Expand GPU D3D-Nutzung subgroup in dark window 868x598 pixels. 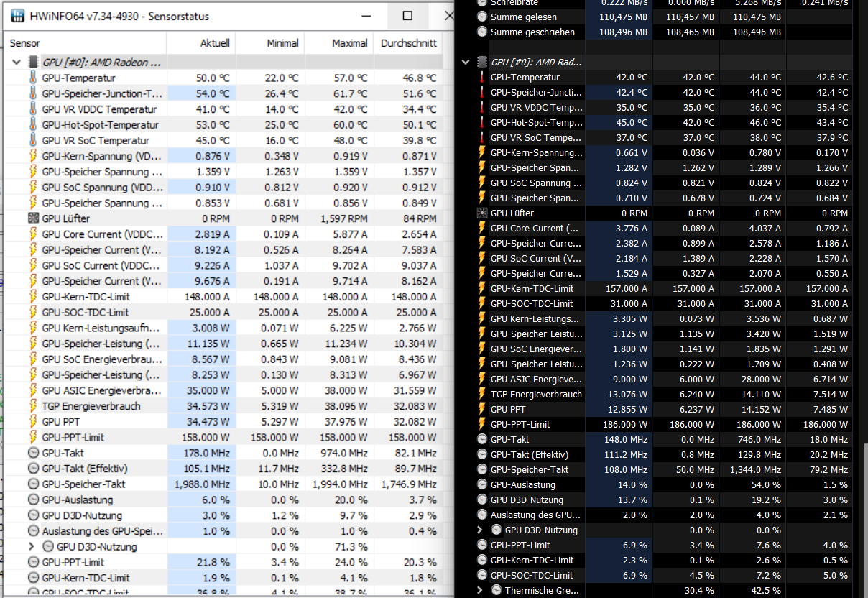click(480, 530)
